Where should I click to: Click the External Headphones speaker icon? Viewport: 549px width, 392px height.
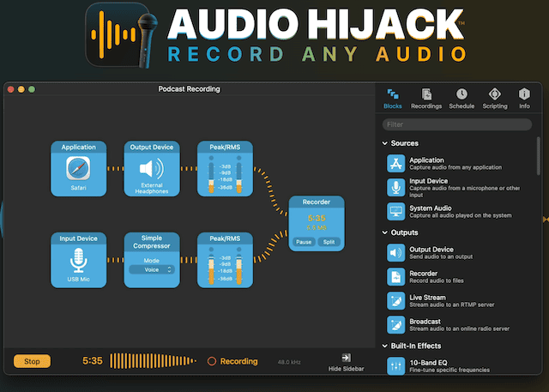coord(152,167)
